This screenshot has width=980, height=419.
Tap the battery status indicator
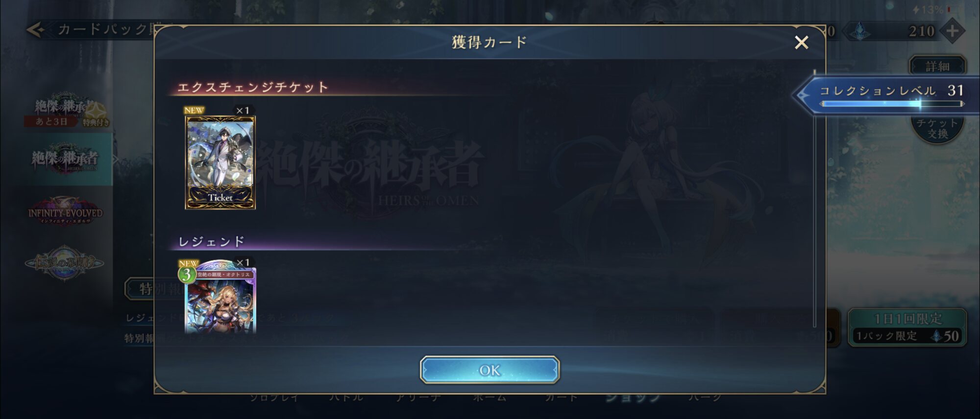point(954,9)
